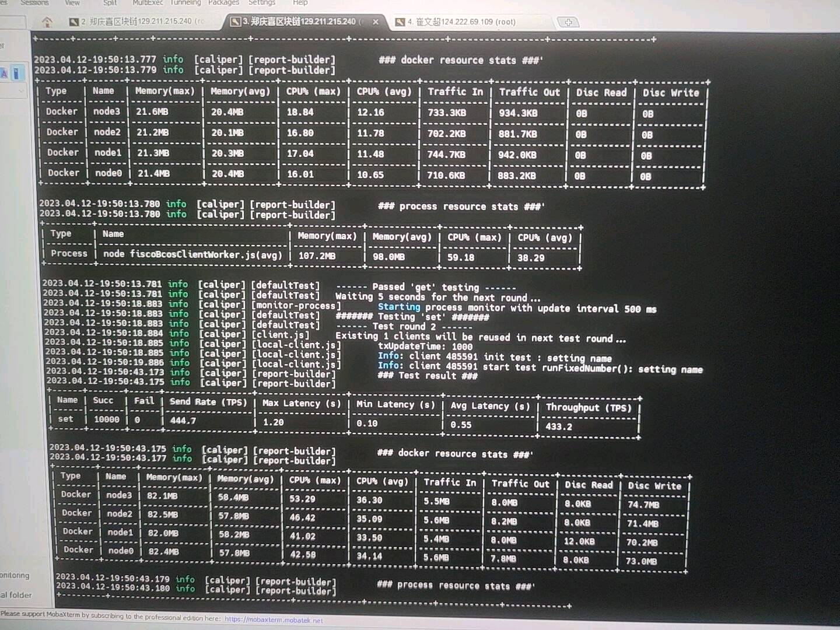
Task: Open the Packages menu
Action: click(223, 2)
